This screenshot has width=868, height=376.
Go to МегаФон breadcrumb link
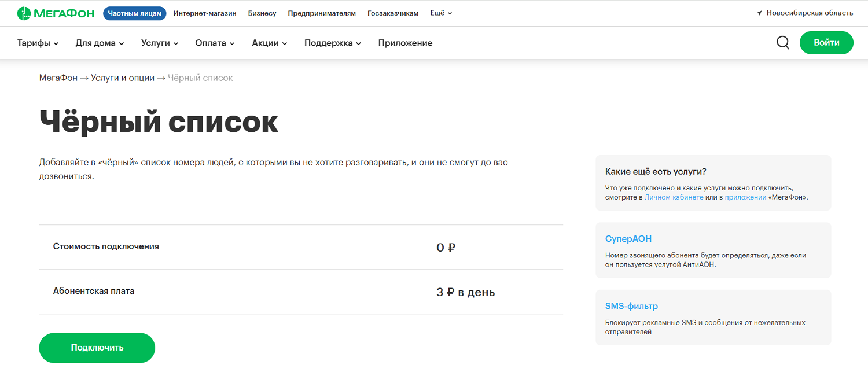[58, 78]
